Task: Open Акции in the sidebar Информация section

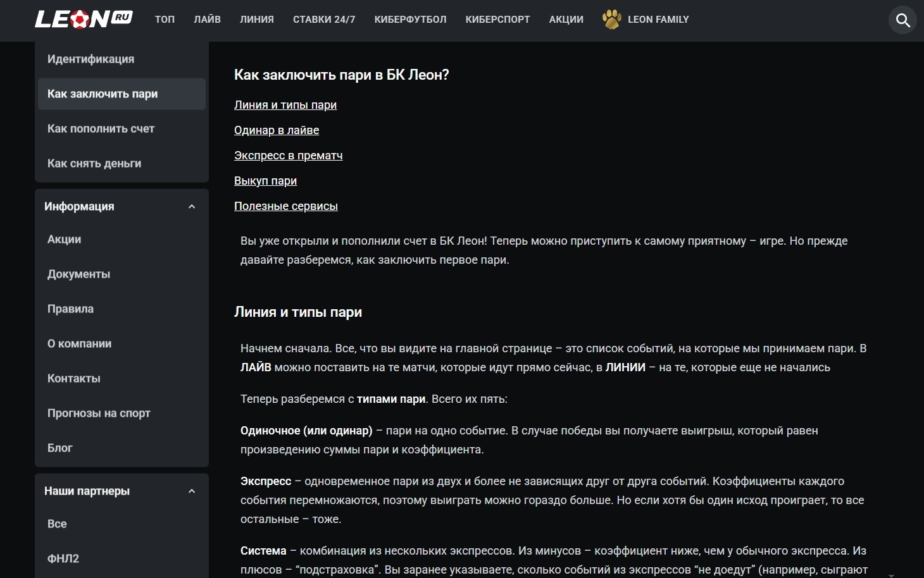Action: [122, 239]
